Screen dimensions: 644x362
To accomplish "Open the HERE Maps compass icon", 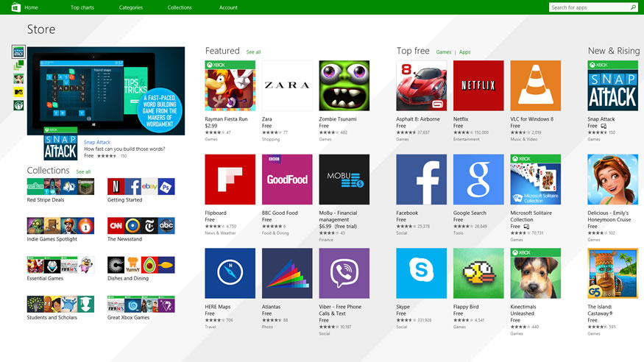I will (x=230, y=273).
